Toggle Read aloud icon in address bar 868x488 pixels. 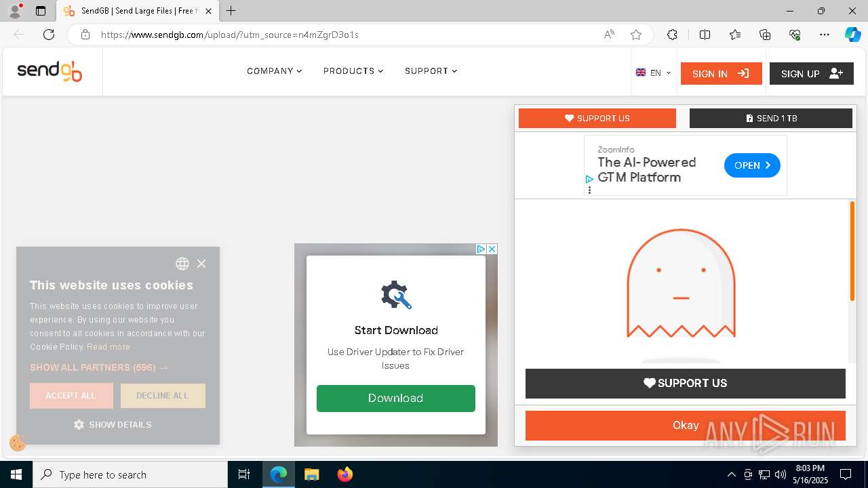tap(609, 35)
